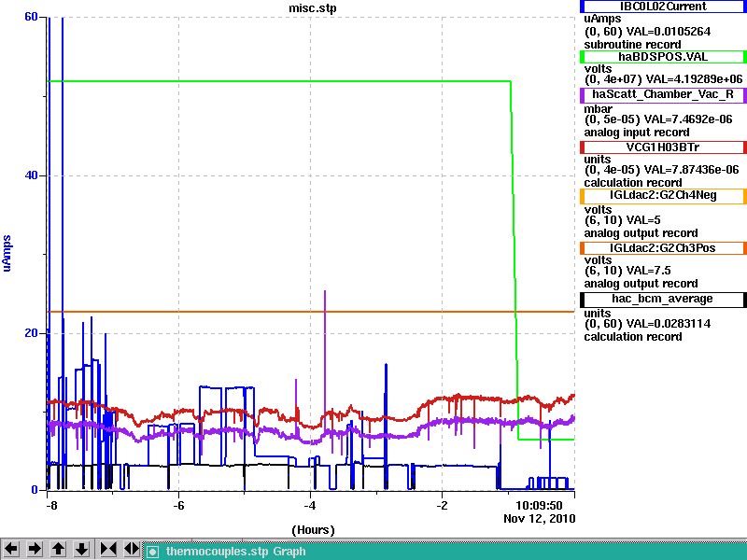Screen dimensions: 747x560
Task: Click the Nov 12, 2010 date label
Action: click(540, 519)
